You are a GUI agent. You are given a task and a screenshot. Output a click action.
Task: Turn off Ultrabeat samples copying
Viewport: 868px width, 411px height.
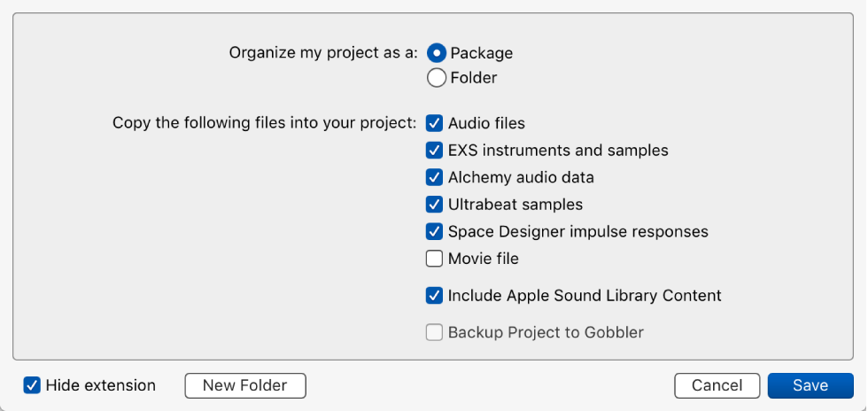(x=434, y=205)
